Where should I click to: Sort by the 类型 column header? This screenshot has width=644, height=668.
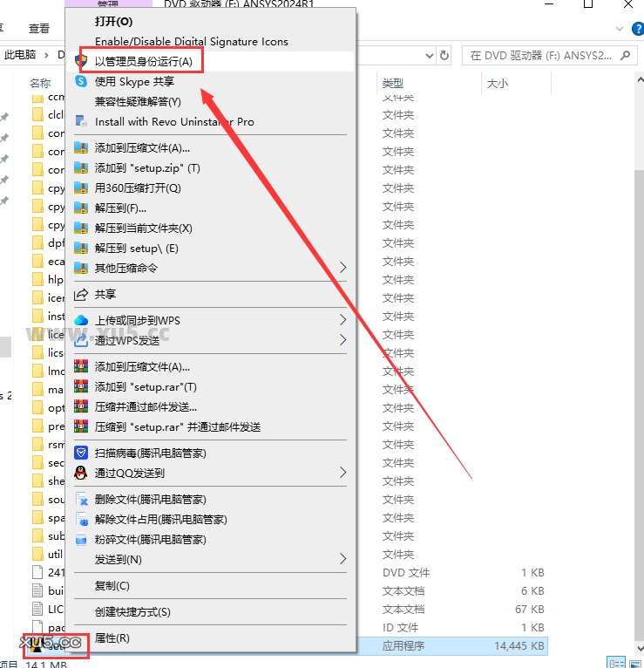(393, 83)
